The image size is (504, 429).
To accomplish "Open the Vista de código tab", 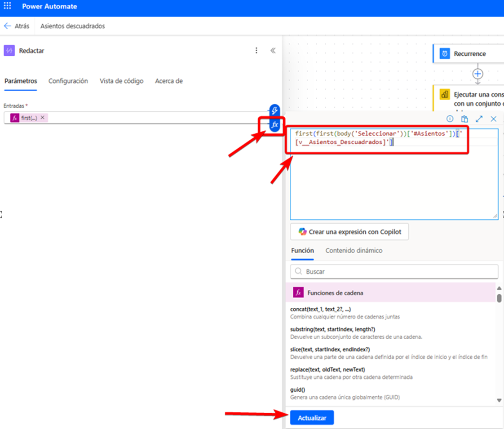I will 121,81.
